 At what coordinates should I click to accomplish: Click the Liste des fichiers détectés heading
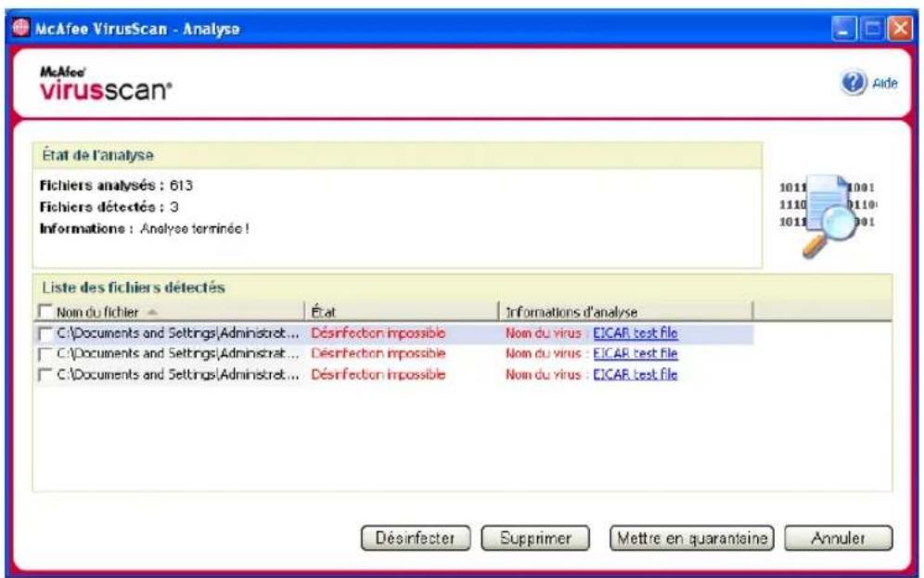point(134,288)
